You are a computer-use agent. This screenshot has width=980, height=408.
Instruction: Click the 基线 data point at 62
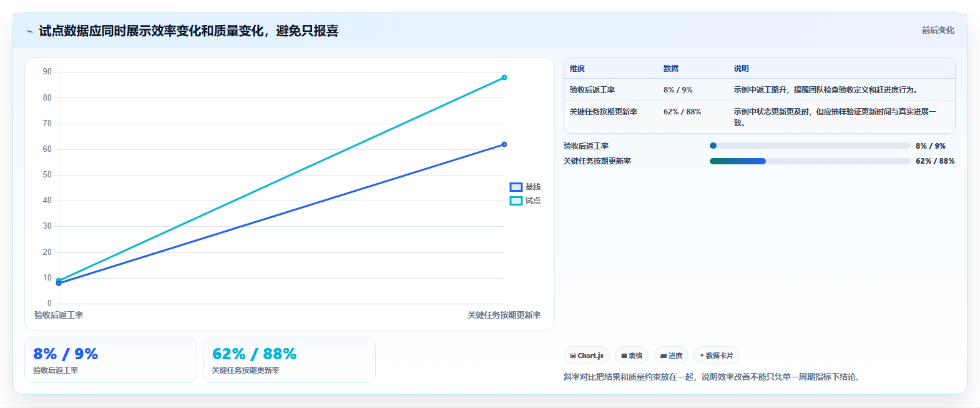coord(504,144)
